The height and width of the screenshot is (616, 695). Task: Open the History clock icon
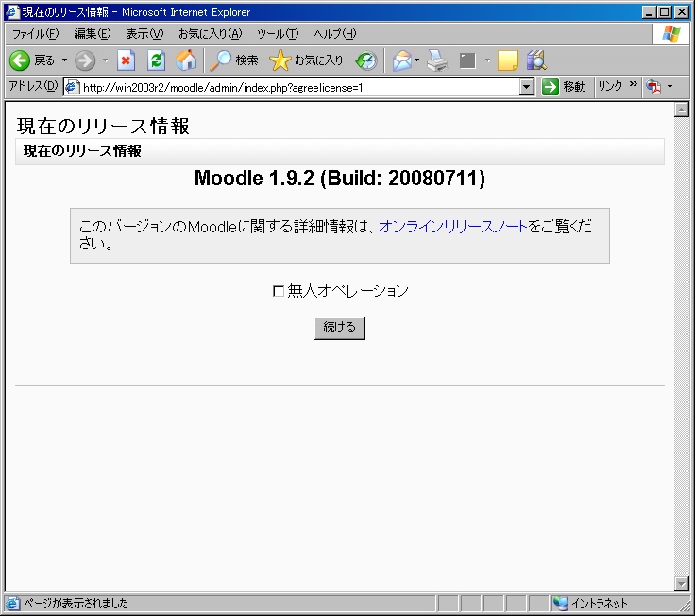tap(366, 60)
